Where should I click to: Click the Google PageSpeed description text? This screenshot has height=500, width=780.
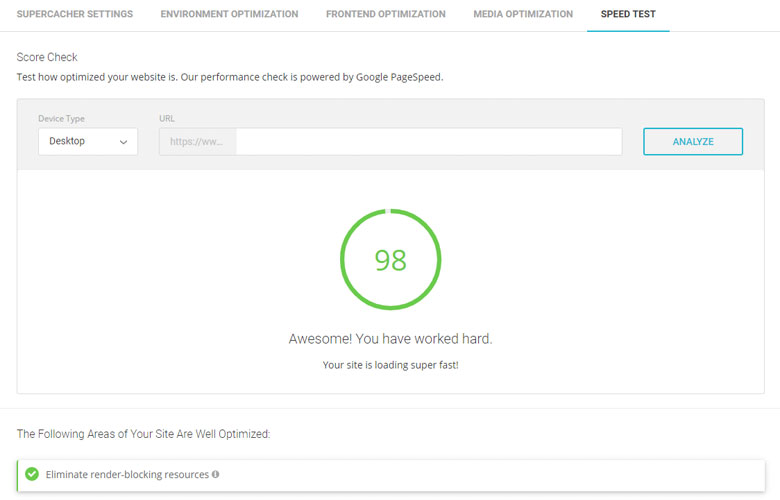pos(230,77)
